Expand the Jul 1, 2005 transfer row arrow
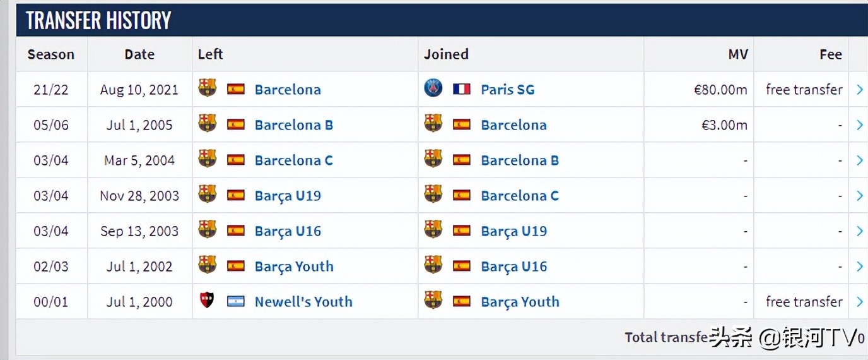 click(859, 125)
